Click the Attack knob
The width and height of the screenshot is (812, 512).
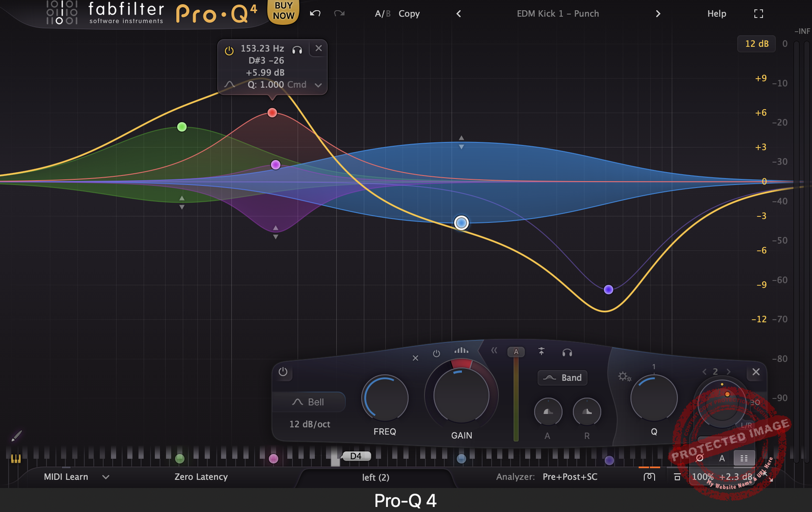click(x=548, y=412)
